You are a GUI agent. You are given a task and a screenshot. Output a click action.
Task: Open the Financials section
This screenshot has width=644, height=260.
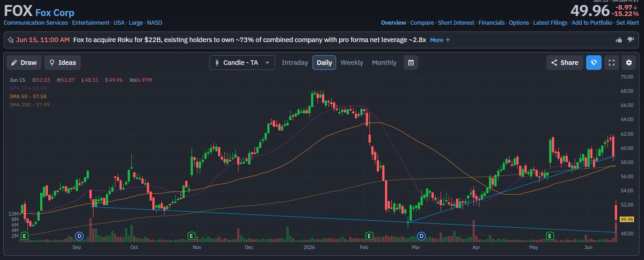tap(492, 23)
